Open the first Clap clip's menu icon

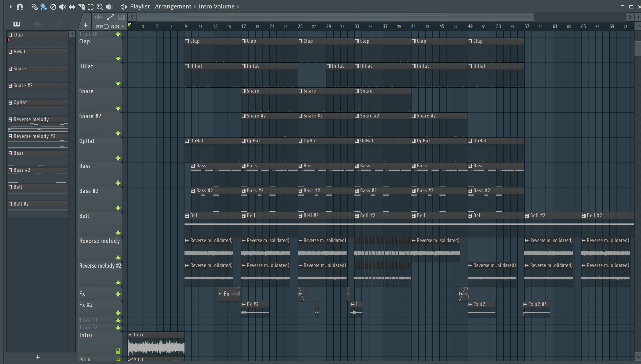click(x=187, y=41)
